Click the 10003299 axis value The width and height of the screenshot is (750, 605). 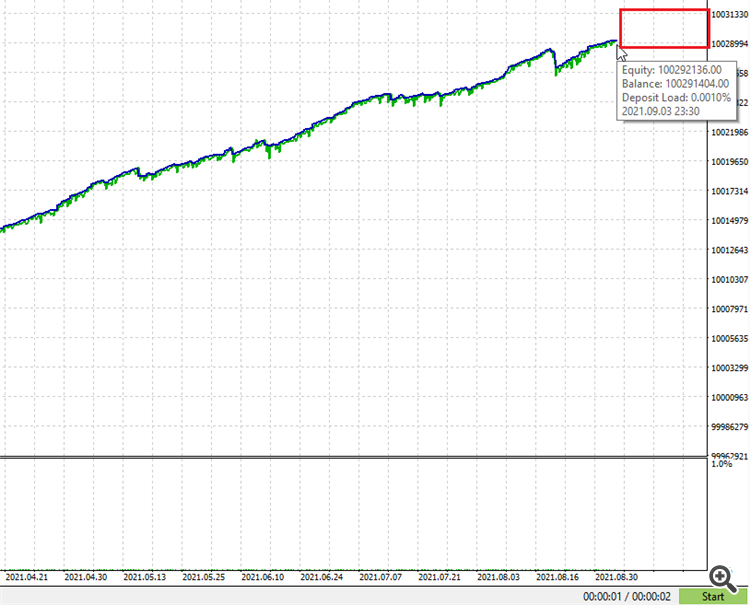[729, 368]
